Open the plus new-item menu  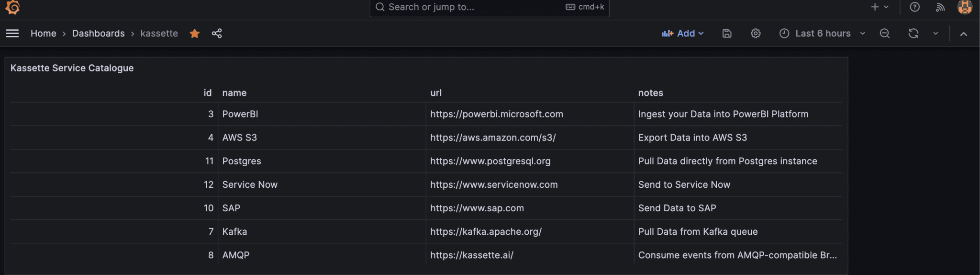[x=880, y=7]
